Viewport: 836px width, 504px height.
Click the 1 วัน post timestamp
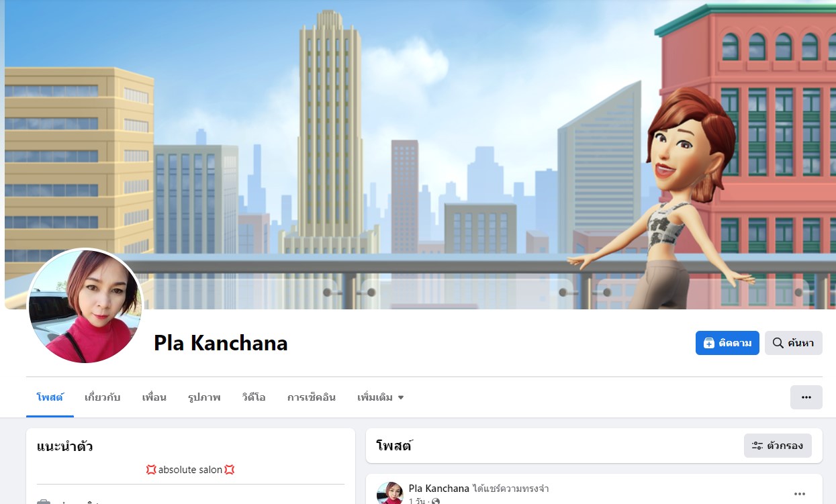(x=417, y=501)
